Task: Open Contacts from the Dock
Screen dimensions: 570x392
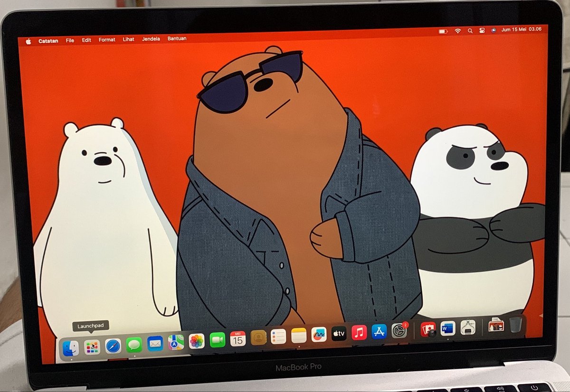Action: 258,337
